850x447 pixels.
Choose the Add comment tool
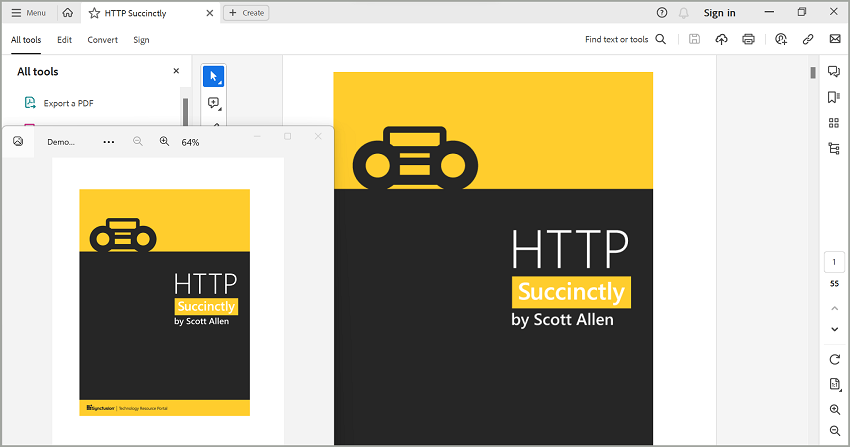(214, 103)
